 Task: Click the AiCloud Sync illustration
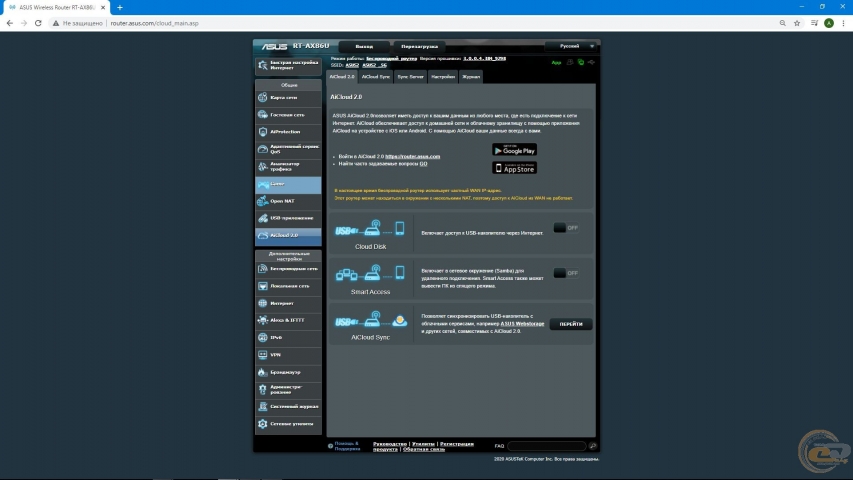tap(370, 319)
